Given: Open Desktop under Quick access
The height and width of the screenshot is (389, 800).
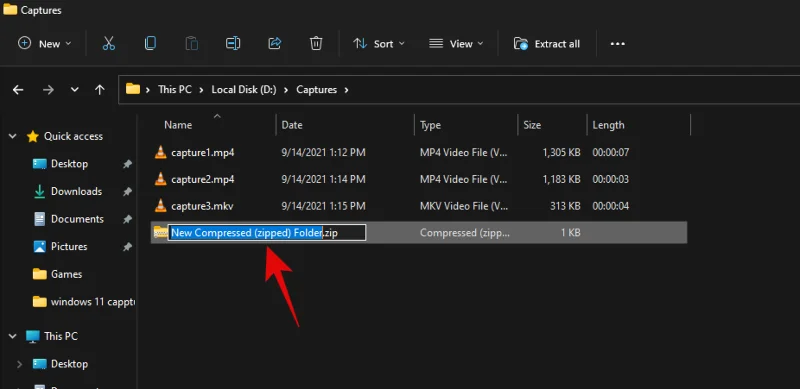Looking at the screenshot, I should click(x=69, y=164).
